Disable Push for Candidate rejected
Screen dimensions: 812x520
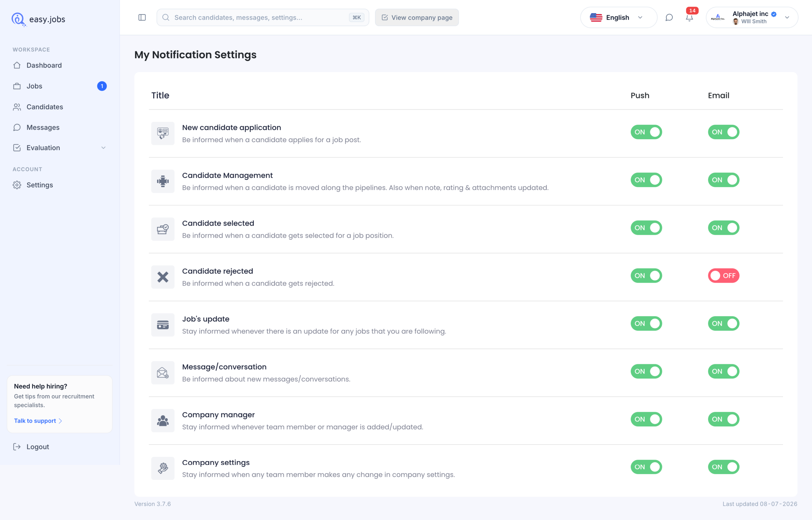[x=646, y=275]
